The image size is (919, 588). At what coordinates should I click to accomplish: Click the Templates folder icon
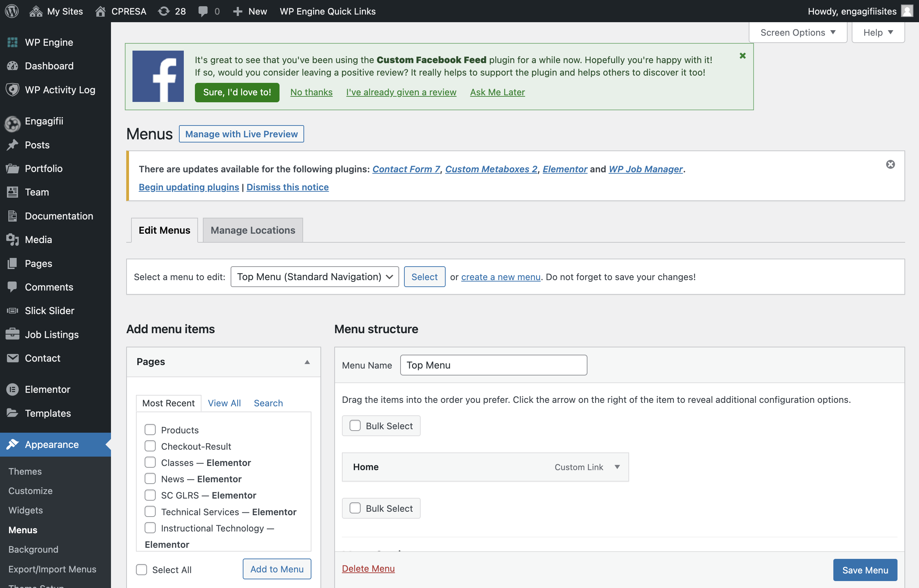[x=12, y=413]
